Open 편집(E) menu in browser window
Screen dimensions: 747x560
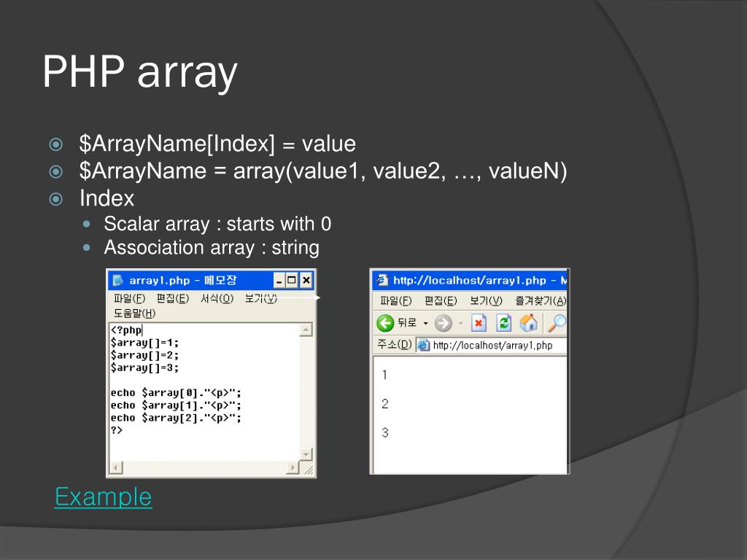point(441,301)
